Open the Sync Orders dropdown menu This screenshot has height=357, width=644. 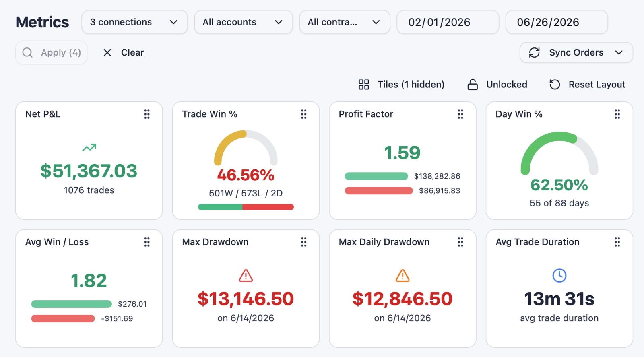pos(576,53)
